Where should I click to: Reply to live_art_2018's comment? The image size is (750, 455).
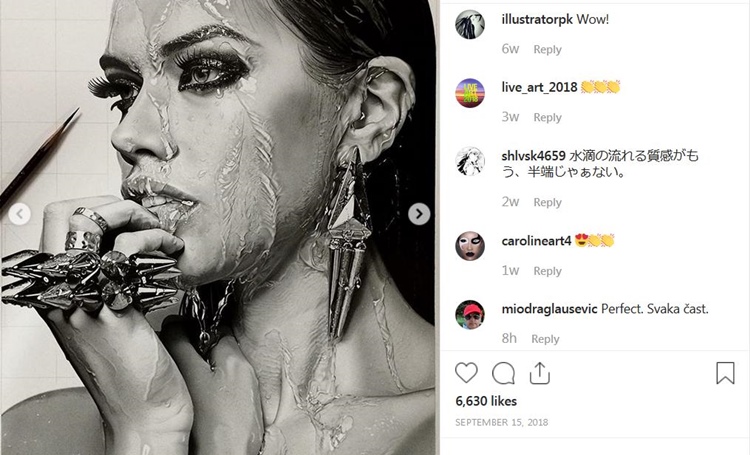point(547,117)
